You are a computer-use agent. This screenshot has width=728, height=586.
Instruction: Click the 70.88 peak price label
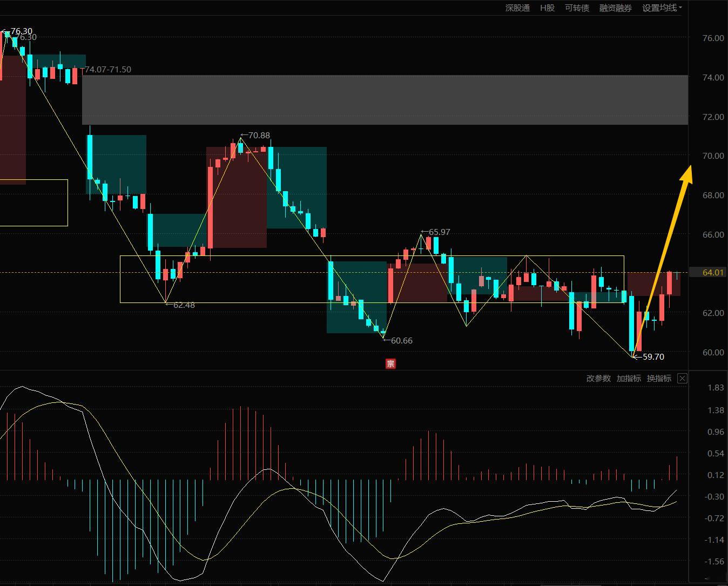(x=259, y=136)
